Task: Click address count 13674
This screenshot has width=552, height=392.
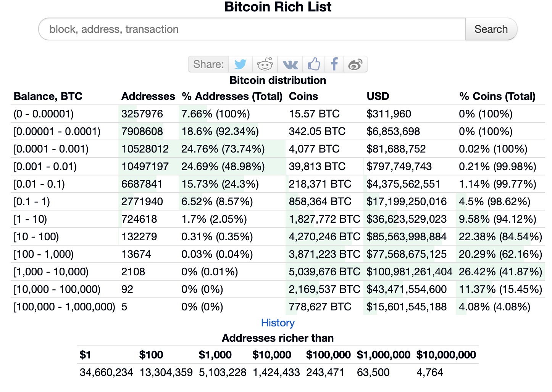Action: 136,254
